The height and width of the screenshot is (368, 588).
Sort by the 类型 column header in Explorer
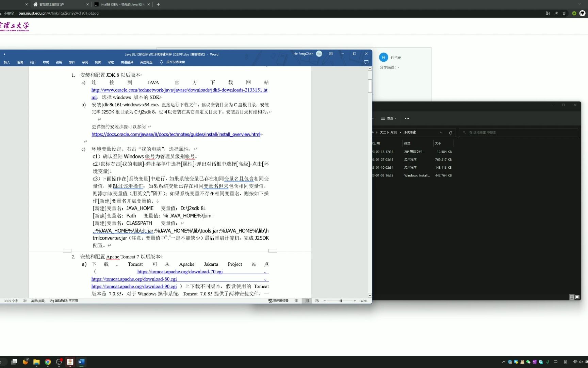[x=407, y=143]
